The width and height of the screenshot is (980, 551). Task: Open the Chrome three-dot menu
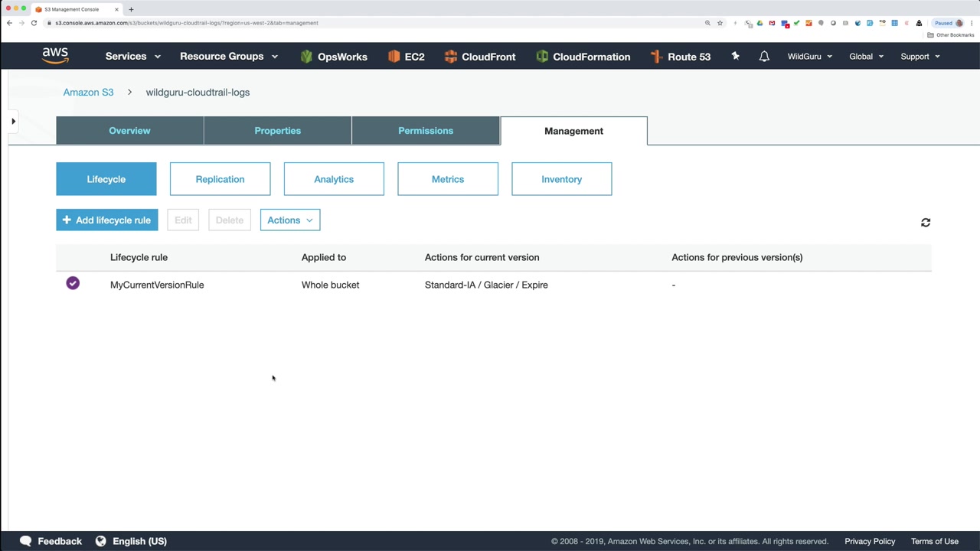972,23
